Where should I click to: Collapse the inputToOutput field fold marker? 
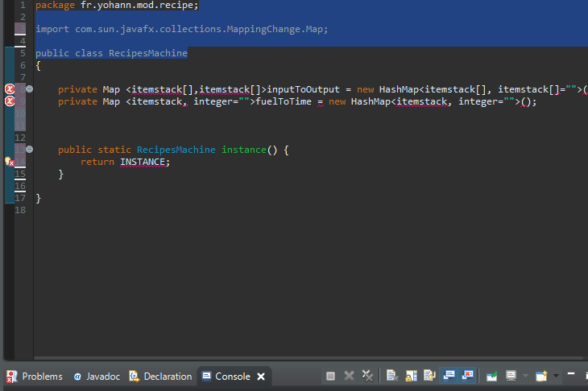coord(29,88)
